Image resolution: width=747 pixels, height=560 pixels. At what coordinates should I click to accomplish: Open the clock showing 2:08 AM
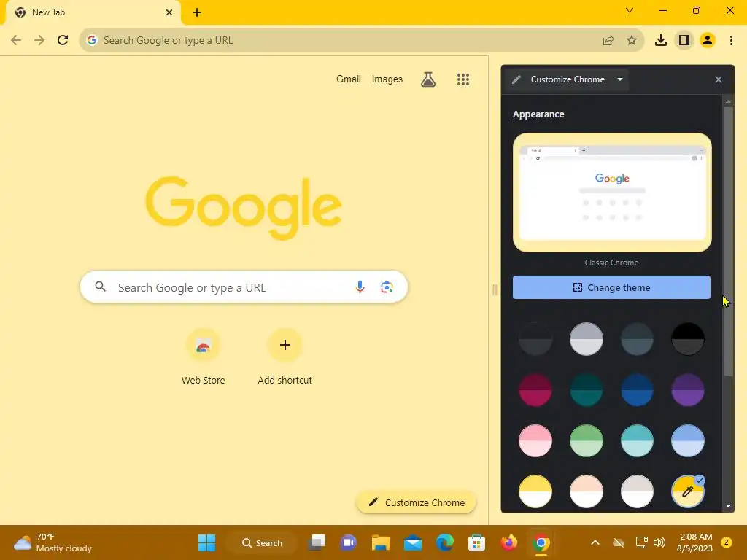click(694, 542)
